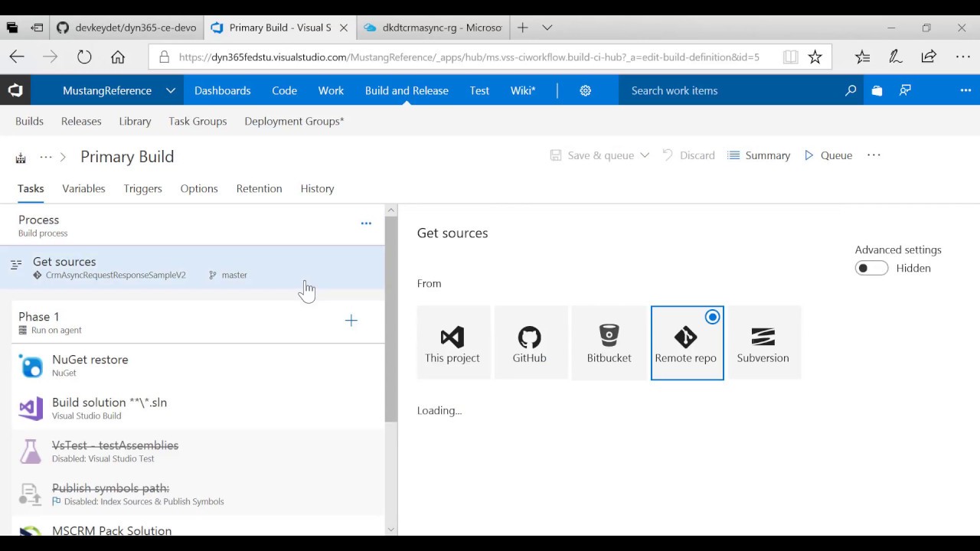
Task: Open Work hub
Action: coord(331,90)
